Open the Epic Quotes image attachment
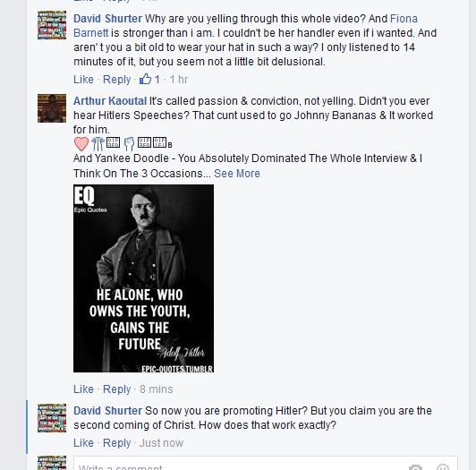The image size is (476, 470). (x=143, y=278)
